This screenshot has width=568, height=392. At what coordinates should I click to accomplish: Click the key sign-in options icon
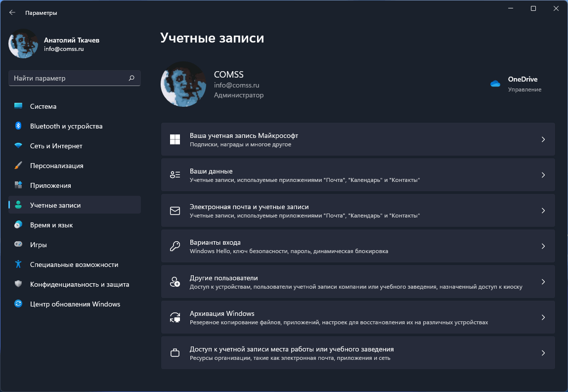pyautogui.click(x=175, y=246)
